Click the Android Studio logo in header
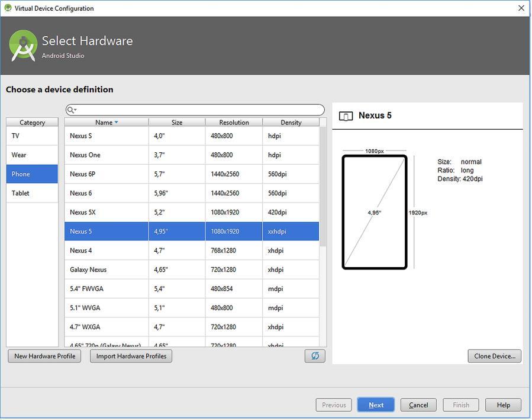This screenshot has width=532, height=420. 23,46
